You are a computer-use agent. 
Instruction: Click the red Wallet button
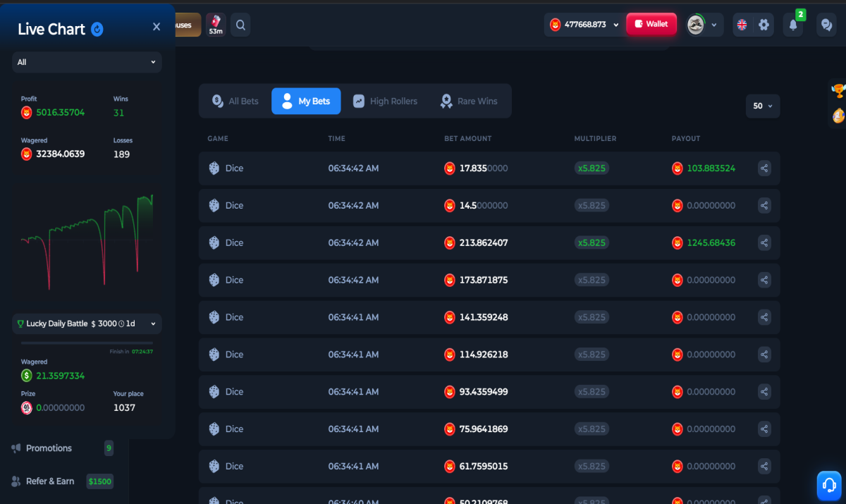pos(651,24)
